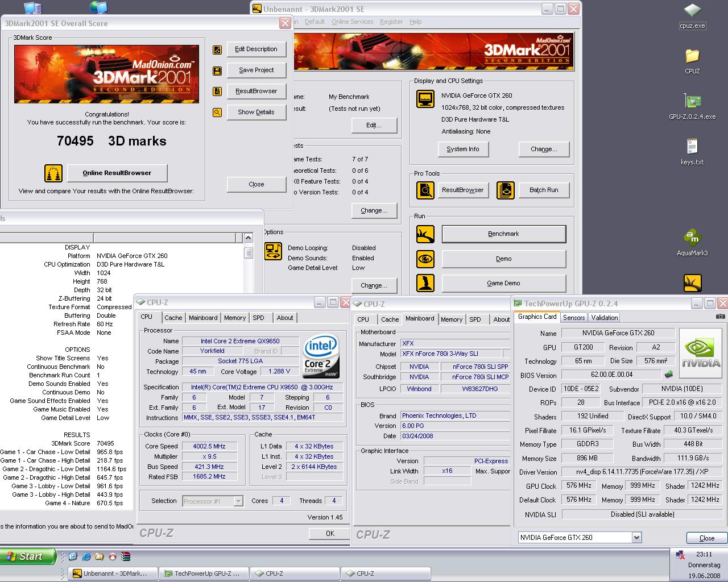Open the About tab in left CPU-Z
The width and height of the screenshot is (728, 582).
point(285,318)
